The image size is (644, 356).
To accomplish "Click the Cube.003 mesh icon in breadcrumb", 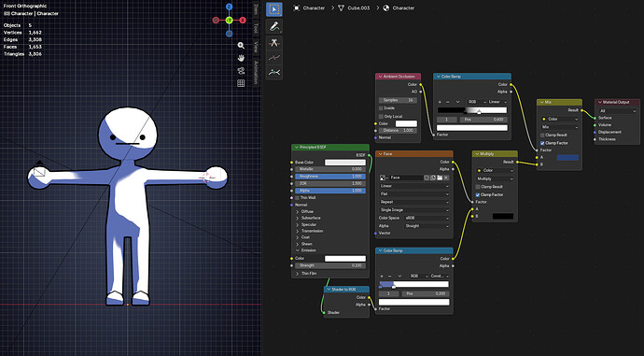I will coord(341,7).
